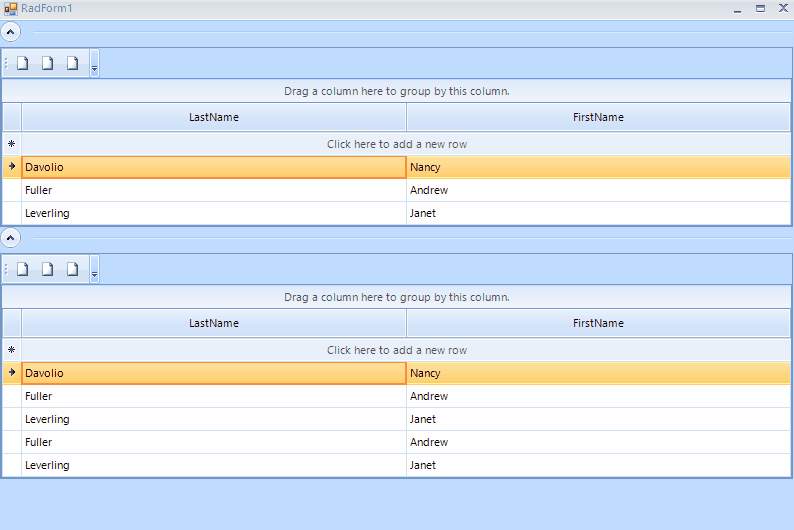
Task: Click third document icon in upper toolbar
Action: tap(72, 63)
